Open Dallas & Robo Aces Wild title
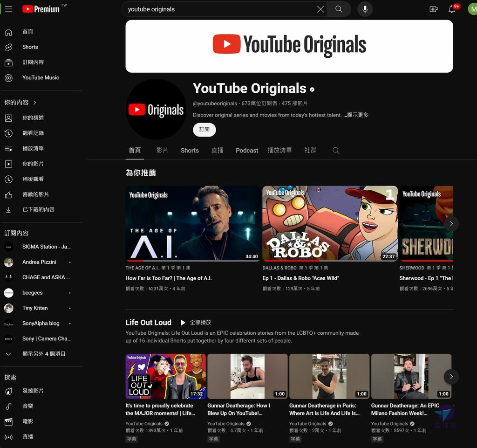The image size is (477, 448). tap(300, 278)
